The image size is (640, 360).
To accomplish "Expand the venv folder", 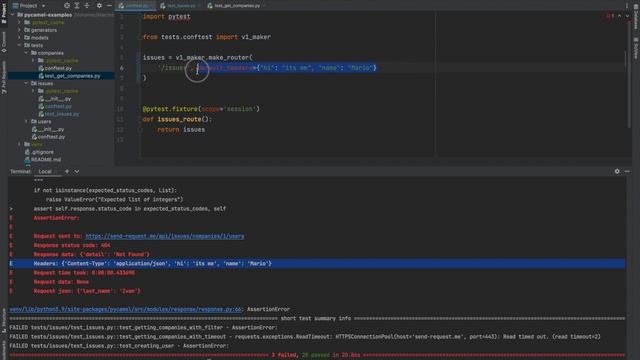I will pos(20,144).
